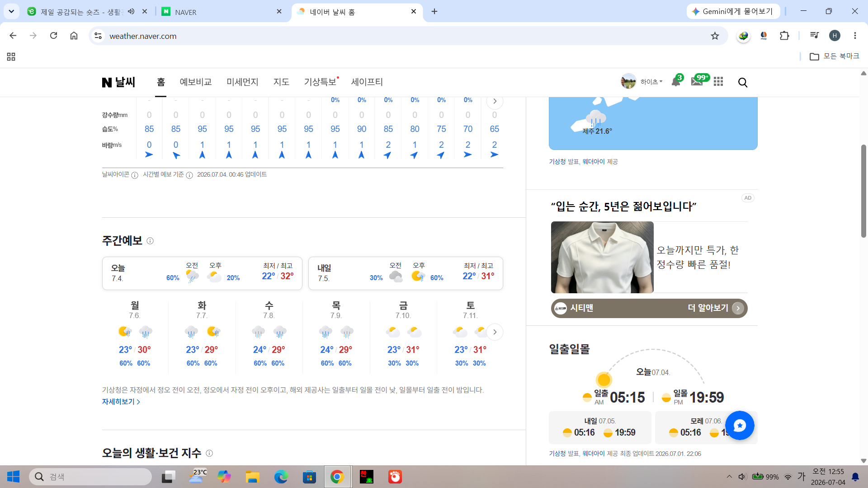Screen dimensions: 868x488
Task: Open Chrome tab search dropdown arrow
Action: [x=11, y=11]
